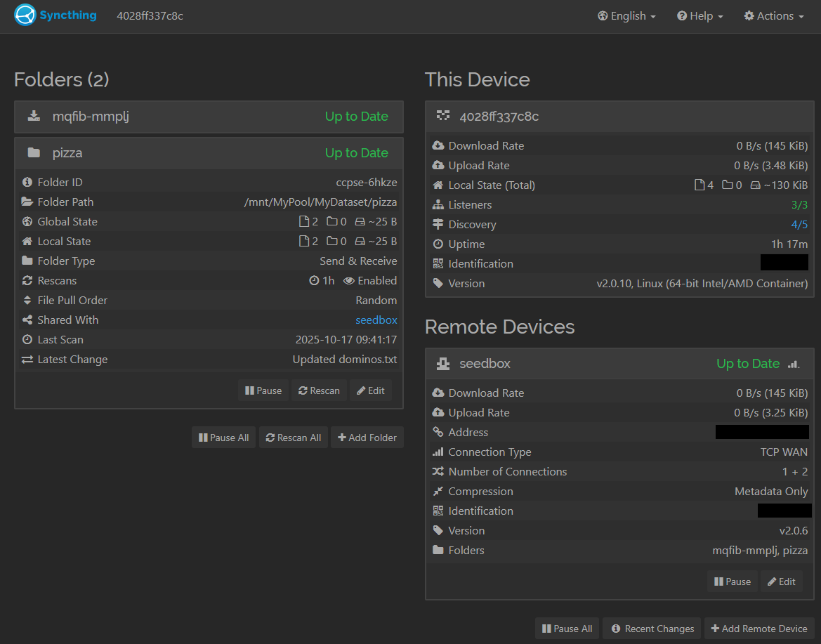Screen dimensions: 821x644
Task: Click the Add Remote Device button
Action: pyautogui.click(x=758, y=629)
